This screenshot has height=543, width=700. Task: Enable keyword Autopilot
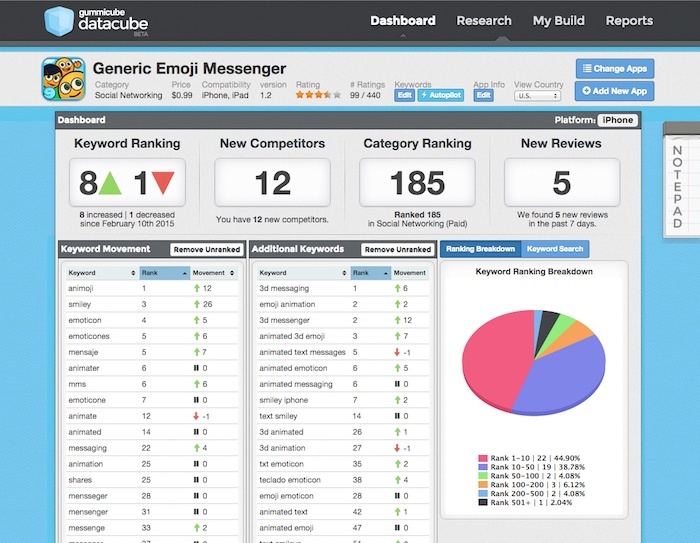click(441, 95)
